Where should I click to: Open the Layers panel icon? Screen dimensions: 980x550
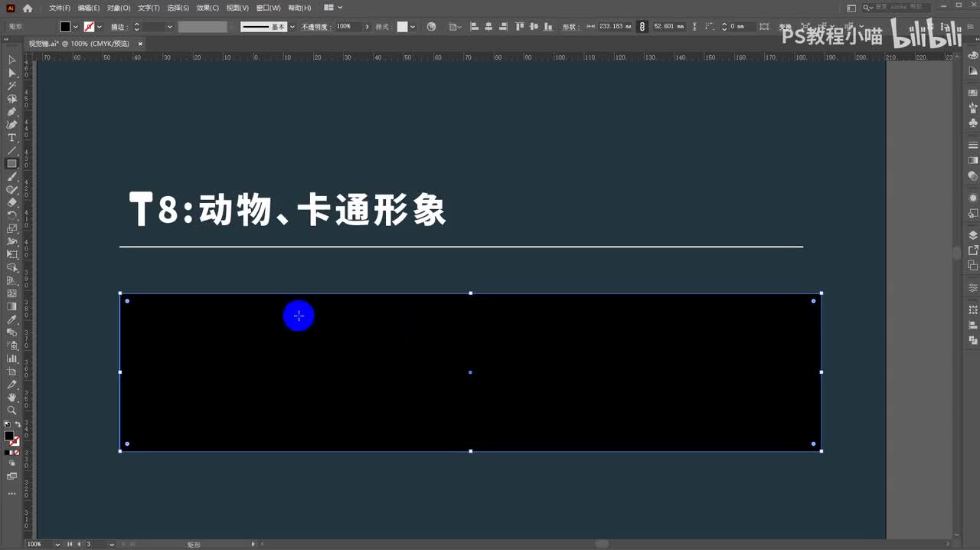[973, 235]
